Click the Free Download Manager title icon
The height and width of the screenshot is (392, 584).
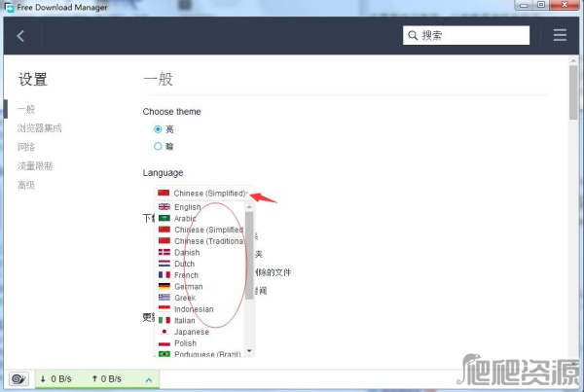(9, 7)
